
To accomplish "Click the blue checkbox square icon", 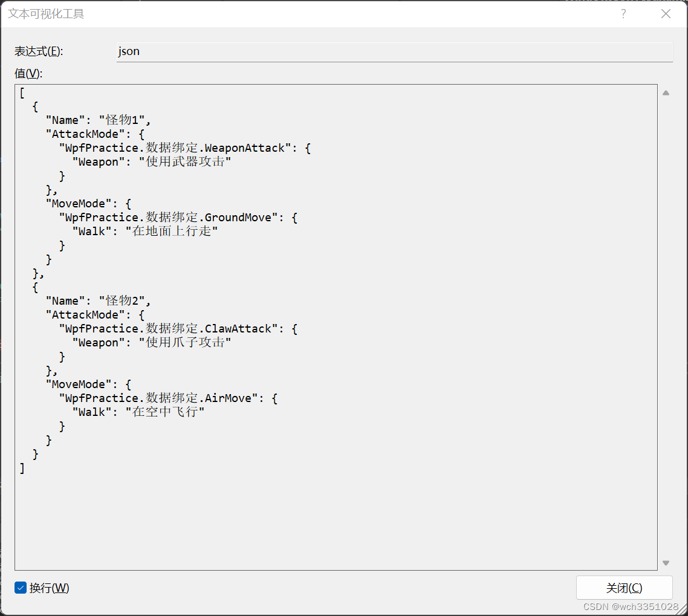I will click(20, 588).
